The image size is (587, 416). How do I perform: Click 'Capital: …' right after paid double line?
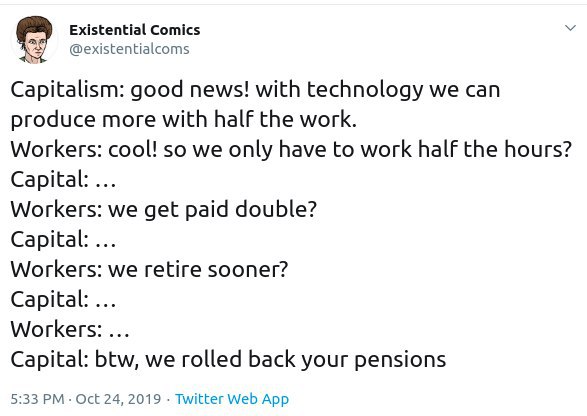(63, 239)
